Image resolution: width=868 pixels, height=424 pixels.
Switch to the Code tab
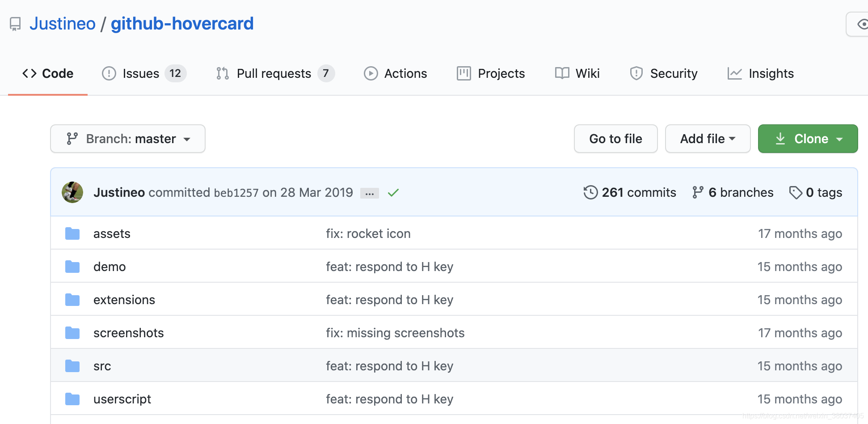[48, 73]
